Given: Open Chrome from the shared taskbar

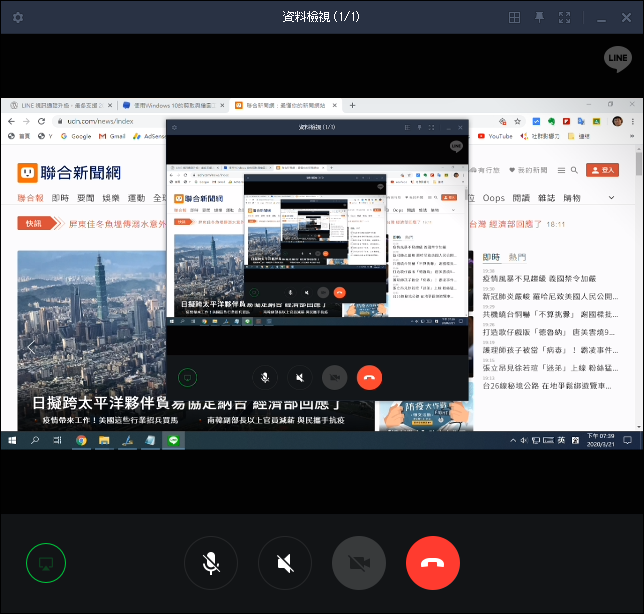Looking at the screenshot, I should point(81,440).
